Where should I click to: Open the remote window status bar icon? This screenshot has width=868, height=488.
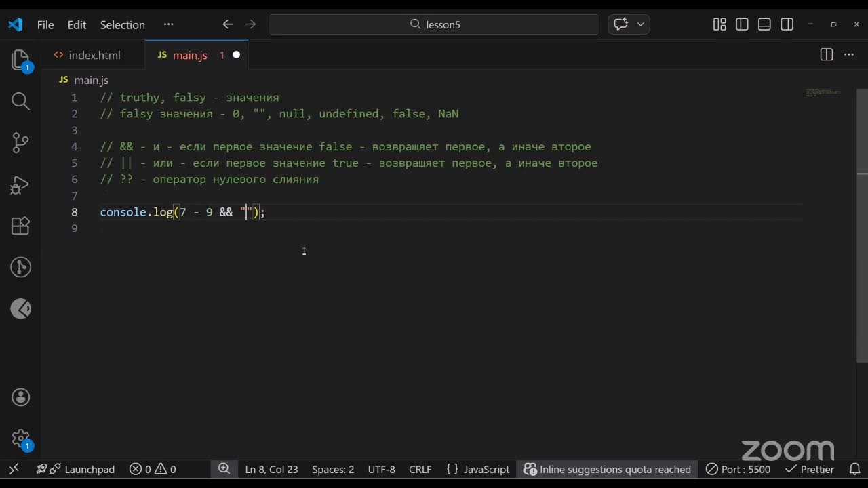pos(14,469)
